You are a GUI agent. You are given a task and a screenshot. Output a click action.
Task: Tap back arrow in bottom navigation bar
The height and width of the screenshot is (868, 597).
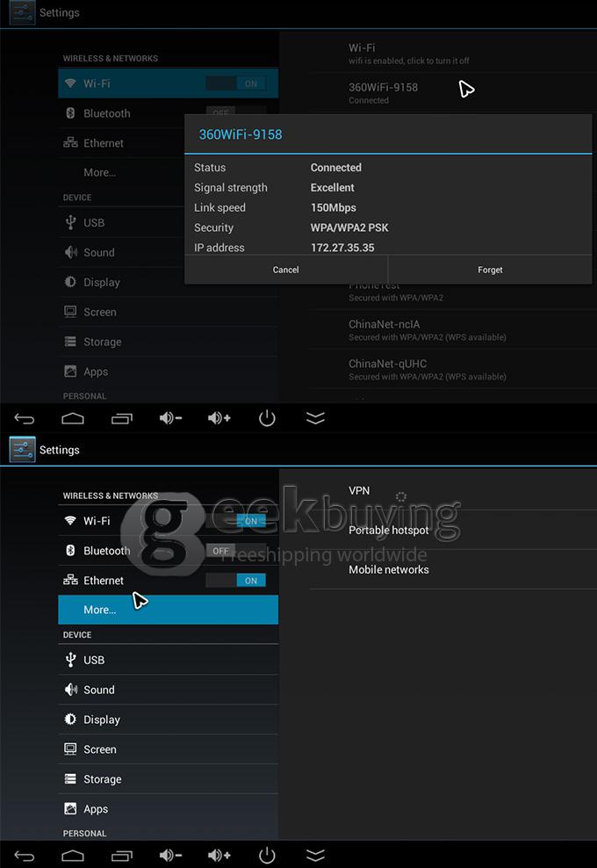(25, 856)
